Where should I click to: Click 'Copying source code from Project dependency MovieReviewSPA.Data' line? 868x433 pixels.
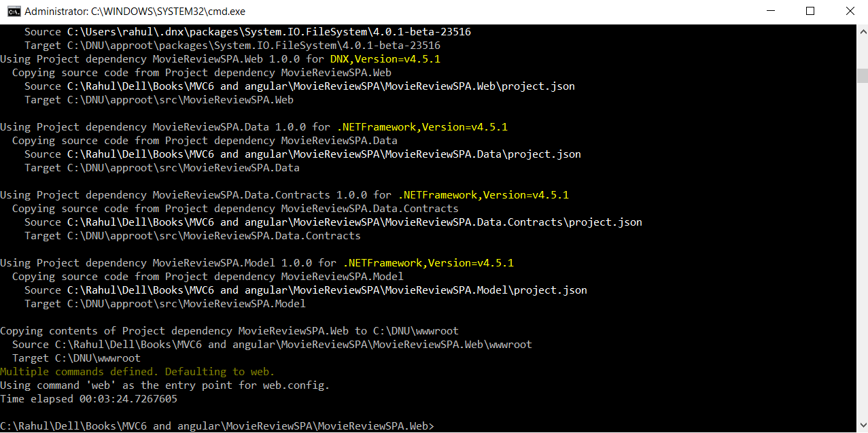pos(205,141)
